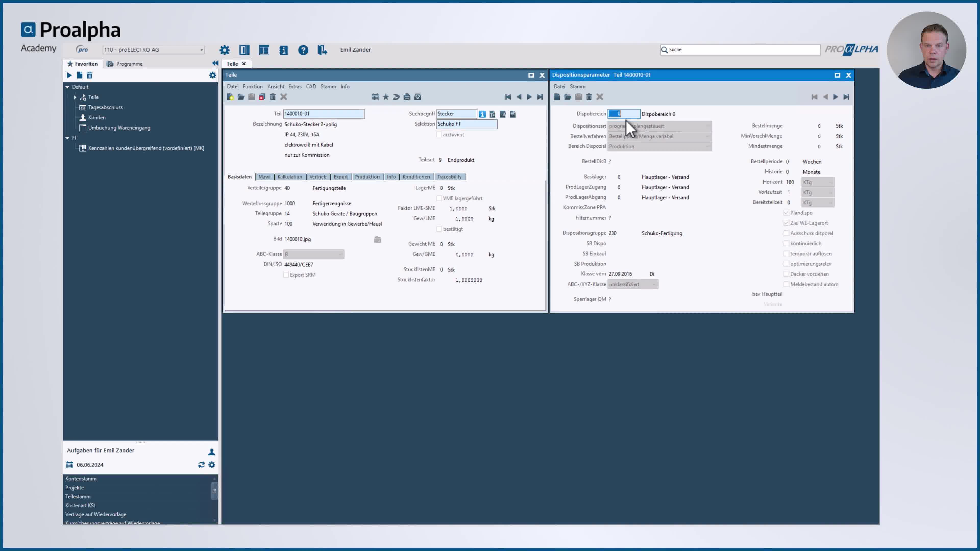Switch to the Mawi tab

point(264,177)
